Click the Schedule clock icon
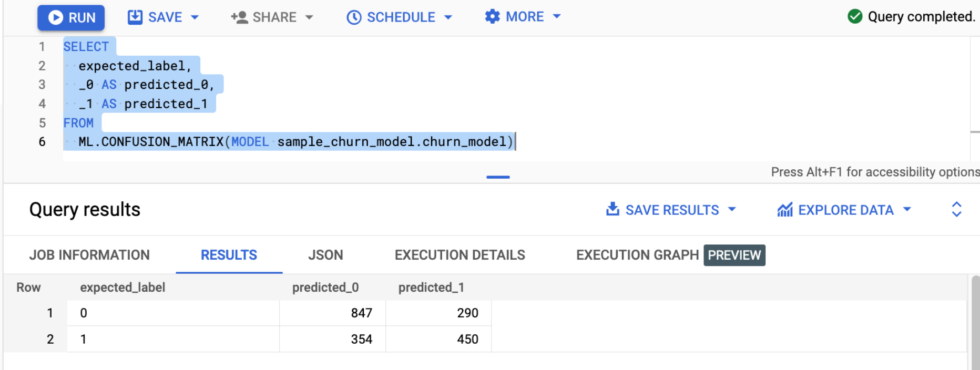This screenshot has width=980, height=370. pos(354,17)
